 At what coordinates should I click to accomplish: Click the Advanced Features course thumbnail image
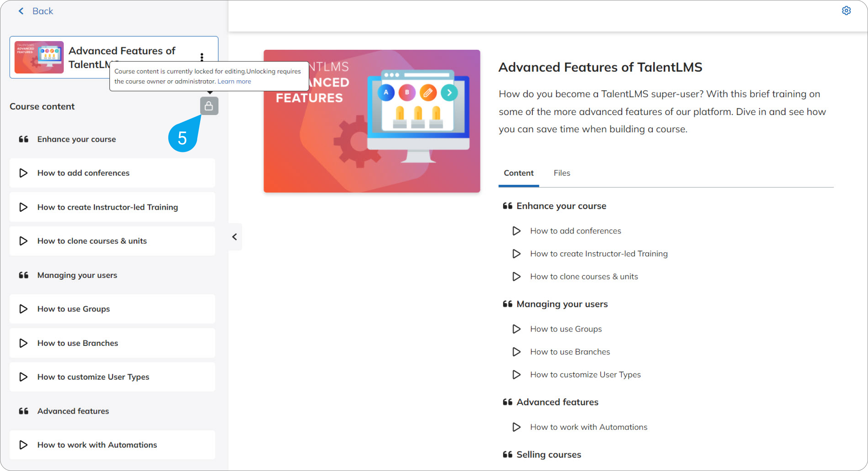[x=38, y=57]
